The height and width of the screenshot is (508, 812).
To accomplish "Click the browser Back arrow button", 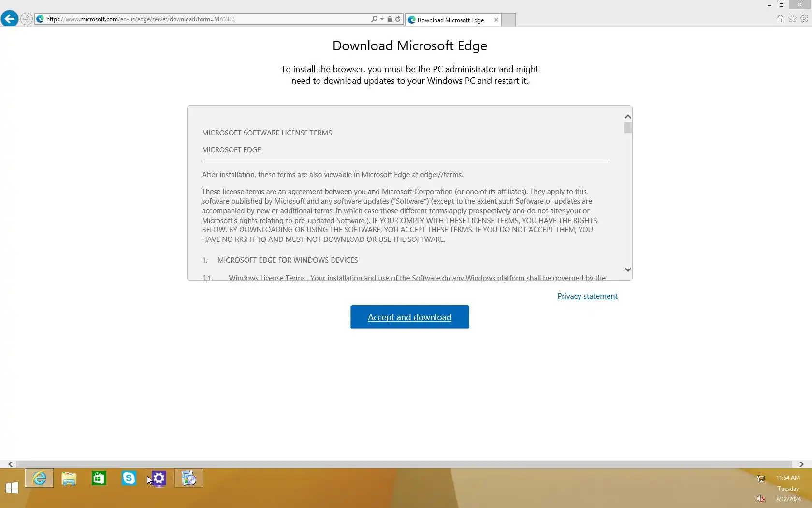I will (x=10, y=19).
